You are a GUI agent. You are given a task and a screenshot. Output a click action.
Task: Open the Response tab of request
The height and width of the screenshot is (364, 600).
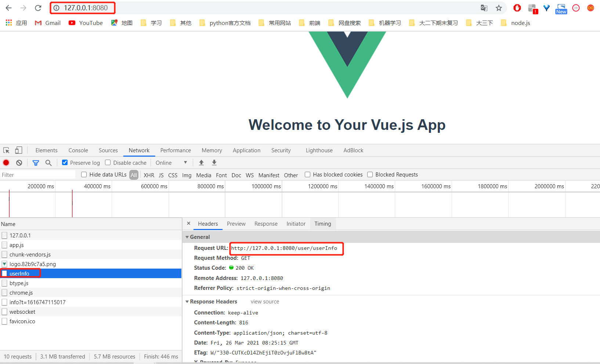(266, 224)
